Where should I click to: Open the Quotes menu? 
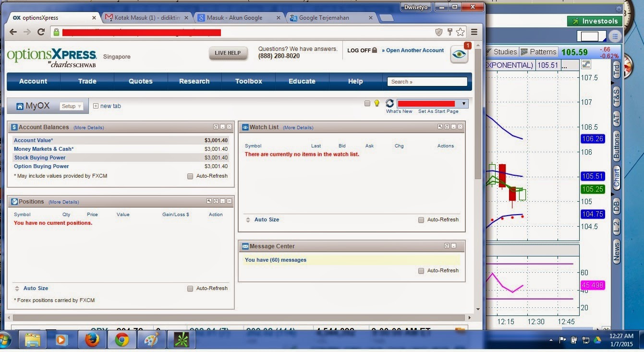(x=141, y=81)
